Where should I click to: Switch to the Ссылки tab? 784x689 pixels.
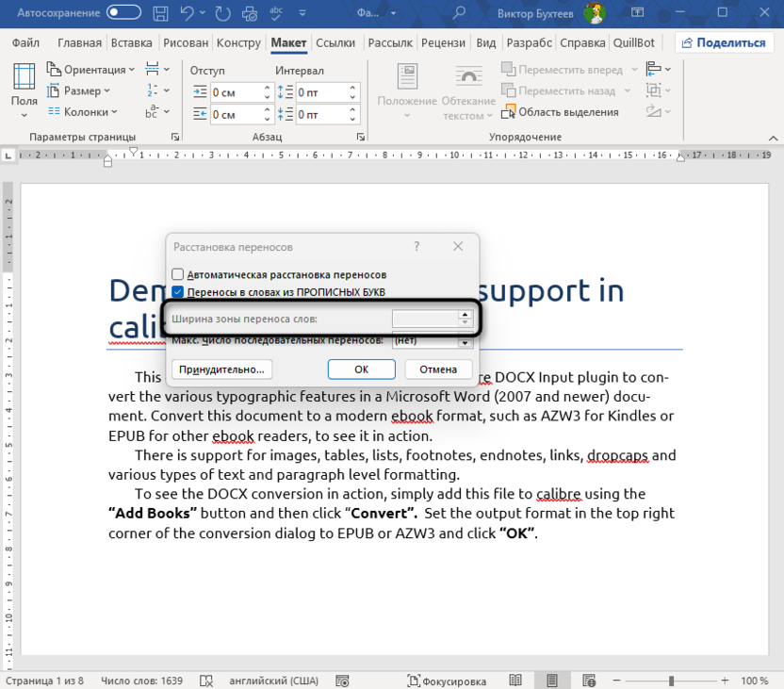(335, 43)
